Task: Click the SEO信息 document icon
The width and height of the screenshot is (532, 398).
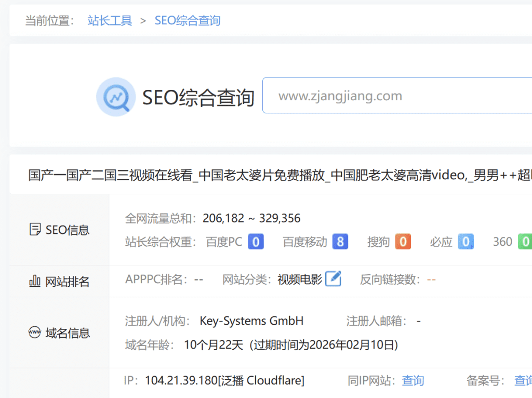Action: [35, 230]
